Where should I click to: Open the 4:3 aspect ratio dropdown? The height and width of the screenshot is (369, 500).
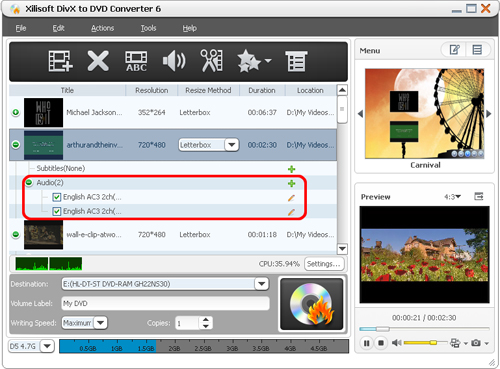pos(452,197)
